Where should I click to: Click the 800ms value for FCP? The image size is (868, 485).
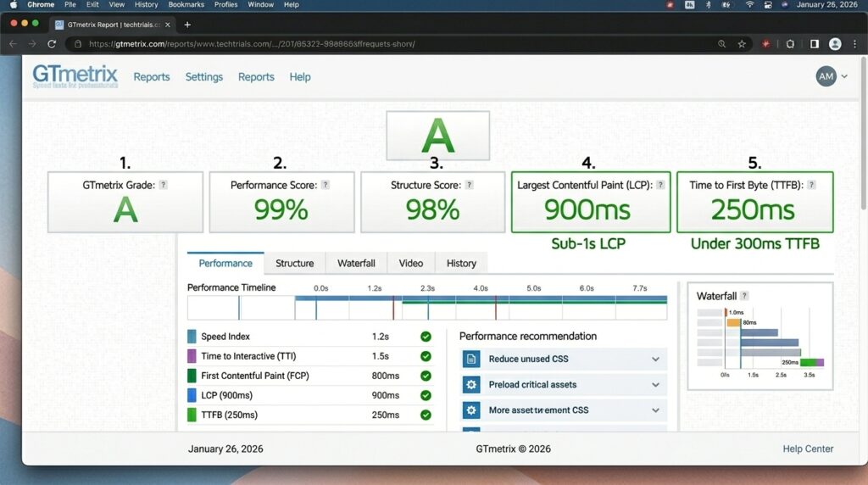pyautogui.click(x=386, y=376)
